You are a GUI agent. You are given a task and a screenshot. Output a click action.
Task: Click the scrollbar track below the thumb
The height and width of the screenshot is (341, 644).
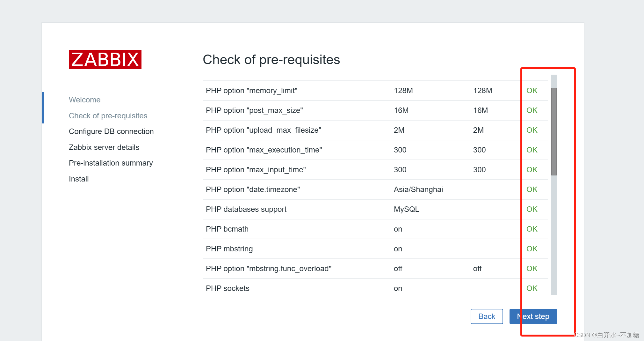coord(554,234)
